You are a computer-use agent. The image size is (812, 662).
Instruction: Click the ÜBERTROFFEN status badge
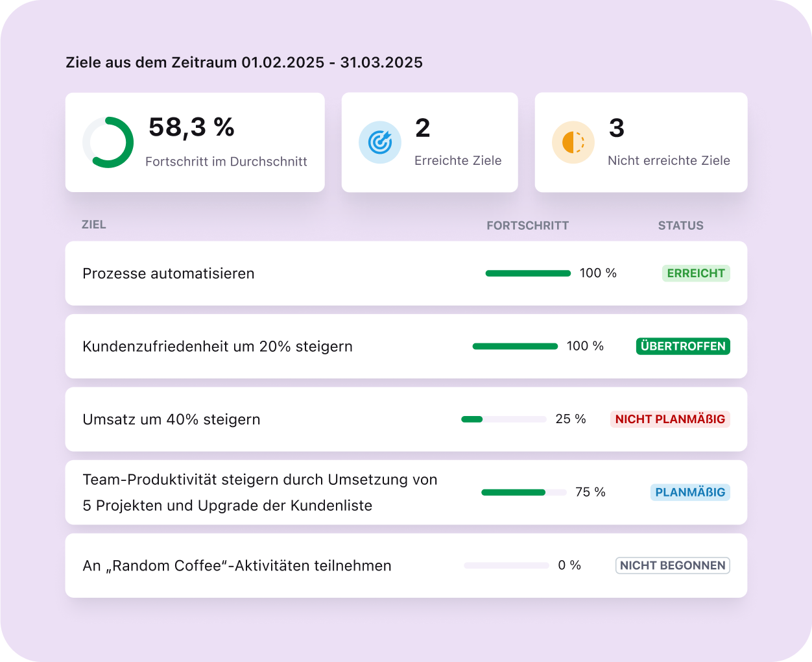coord(683,346)
